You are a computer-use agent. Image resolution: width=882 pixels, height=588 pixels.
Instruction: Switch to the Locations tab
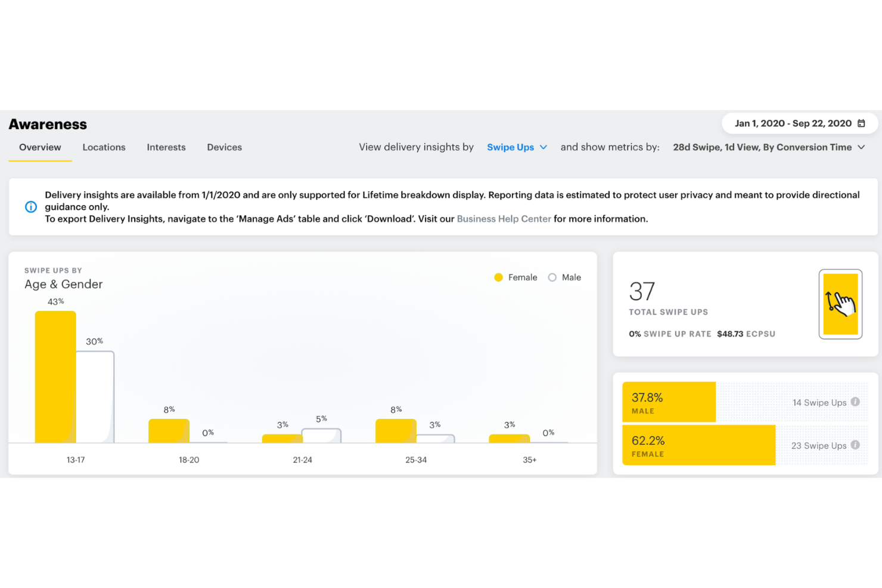point(104,147)
